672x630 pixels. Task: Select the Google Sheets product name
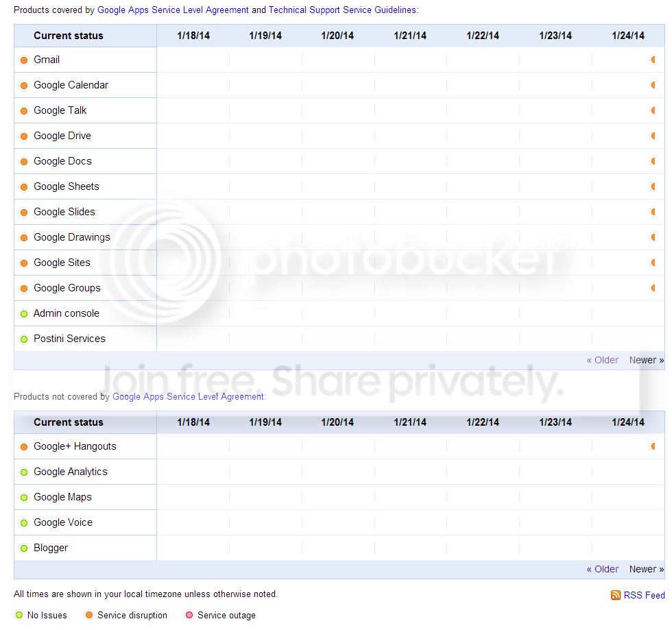(67, 186)
